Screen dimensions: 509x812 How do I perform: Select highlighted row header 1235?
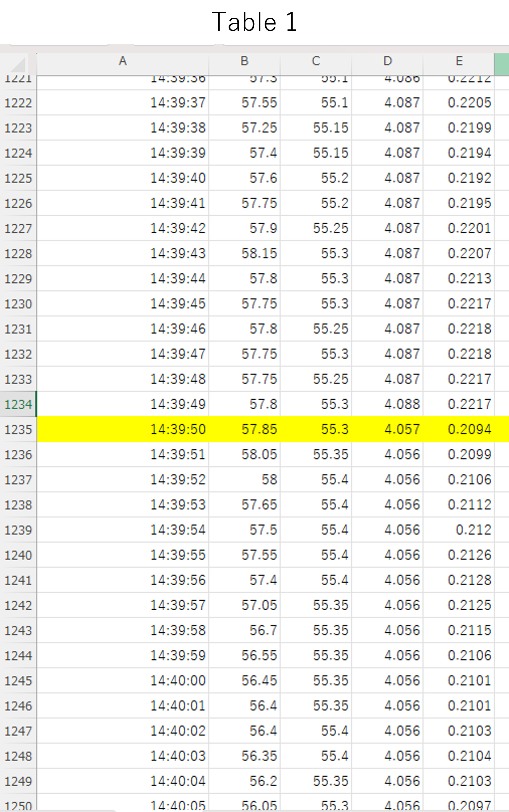point(18,429)
